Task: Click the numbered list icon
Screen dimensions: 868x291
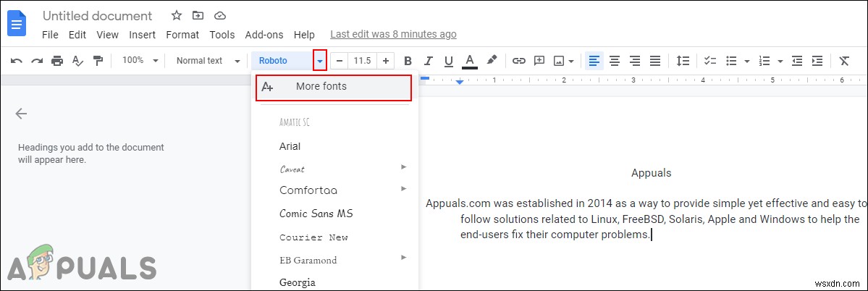Action: coord(764,61)
